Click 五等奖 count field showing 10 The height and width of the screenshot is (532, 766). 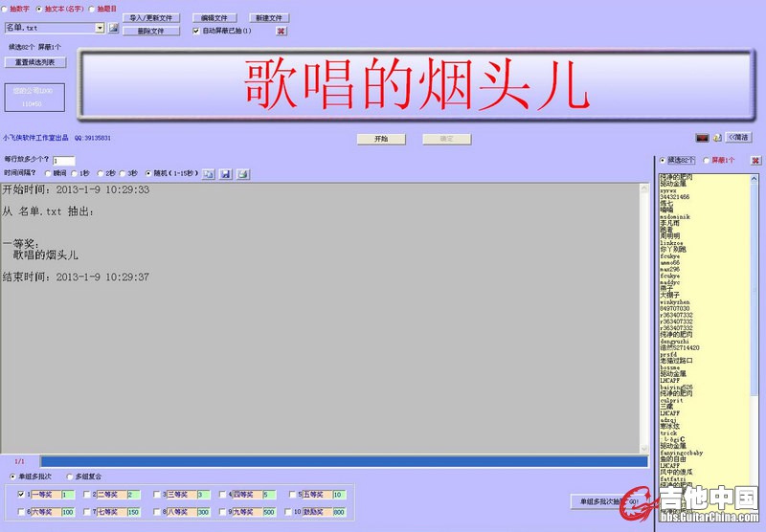pos(339,495)
